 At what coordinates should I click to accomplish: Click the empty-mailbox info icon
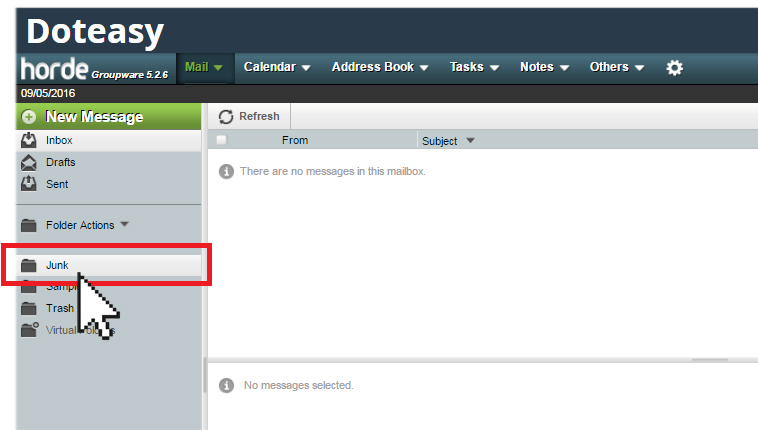click(226, 171)
